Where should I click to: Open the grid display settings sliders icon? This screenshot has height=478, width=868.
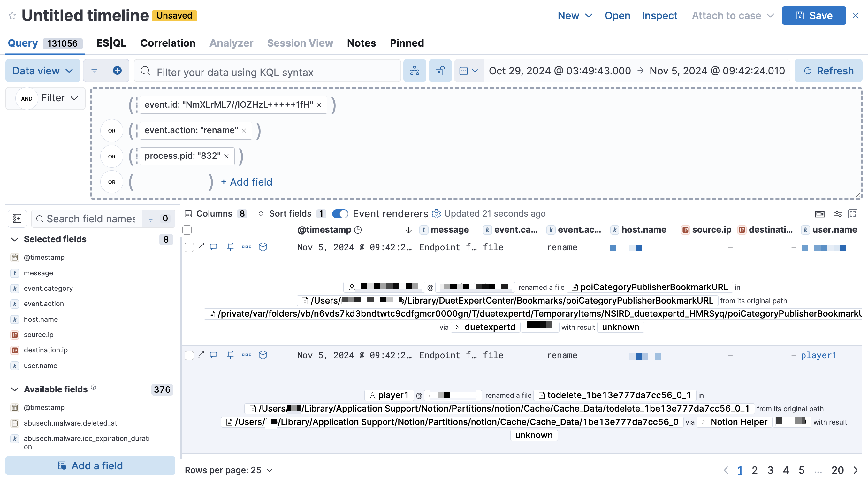pyautogui.click(x=838, y=214)
